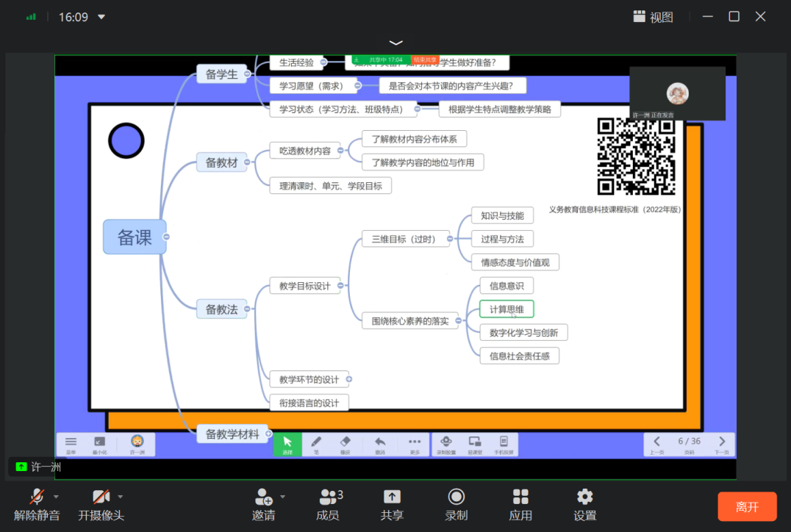
Task: Click the undo arrow in whiteboard toolbar
Action: click(x=380, y=444)
